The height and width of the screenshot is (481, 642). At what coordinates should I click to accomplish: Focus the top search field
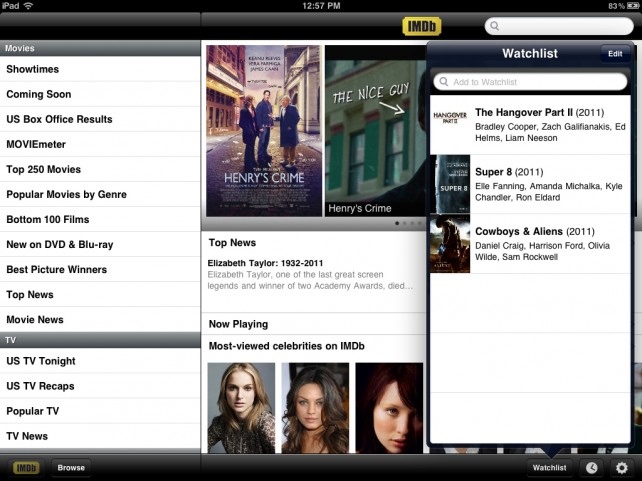559,26
